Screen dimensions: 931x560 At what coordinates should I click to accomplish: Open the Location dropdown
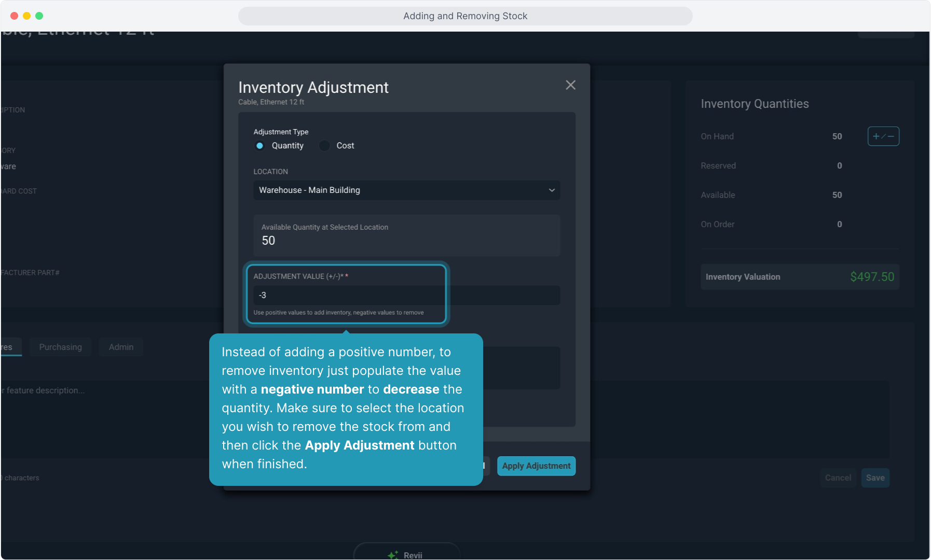pos(406,190)
